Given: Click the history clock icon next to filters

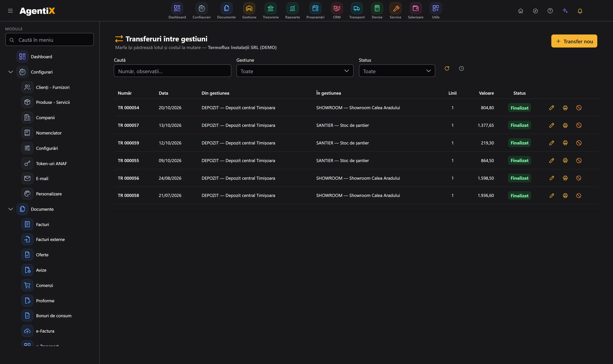Looking at the screenshot, I should click(x=461, y=68).
